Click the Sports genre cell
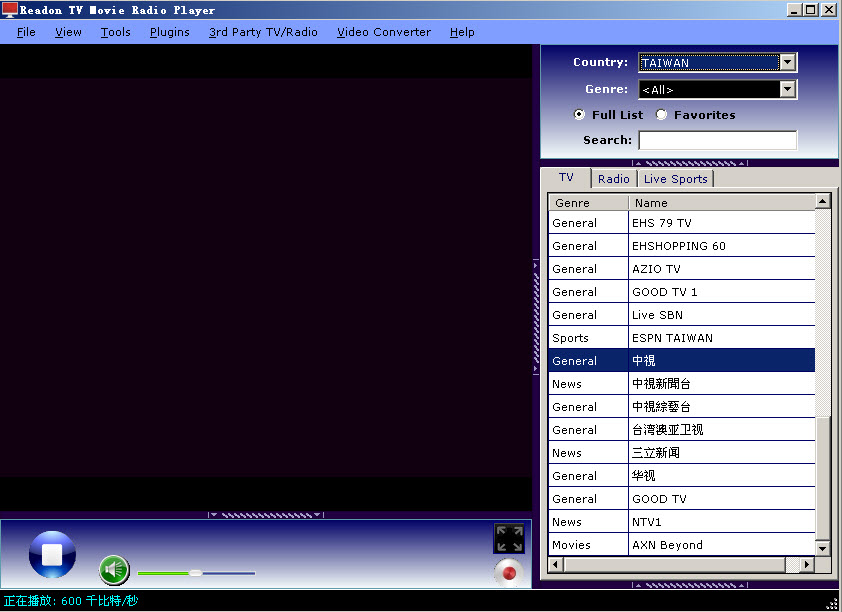The height and width of the screenshot is (612, 842). coord(588,338)
